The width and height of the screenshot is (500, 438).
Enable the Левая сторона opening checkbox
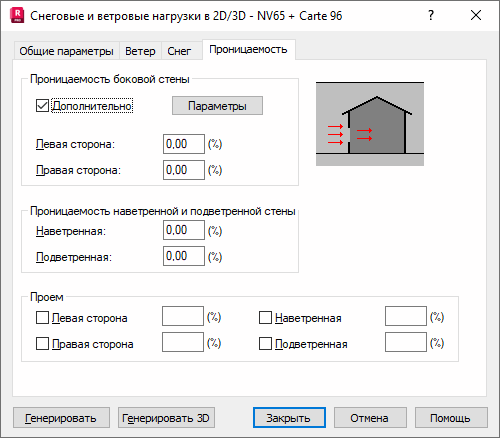pyautogui.click(x=42, y=318)
